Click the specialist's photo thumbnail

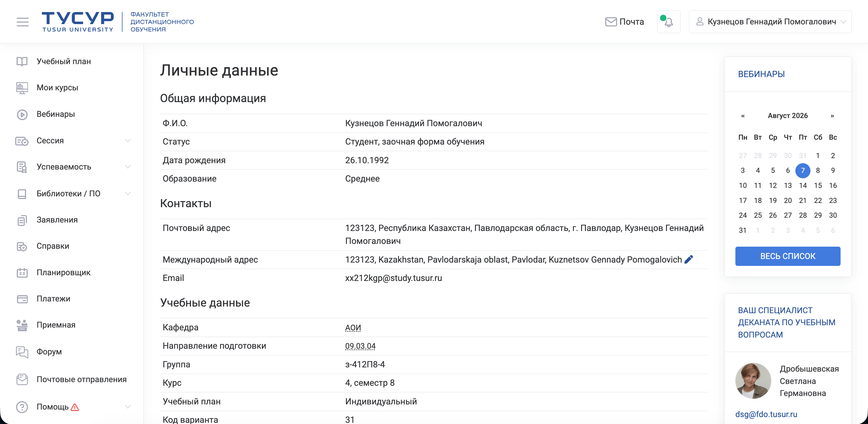pyautogui.click(x=753, y=381)
